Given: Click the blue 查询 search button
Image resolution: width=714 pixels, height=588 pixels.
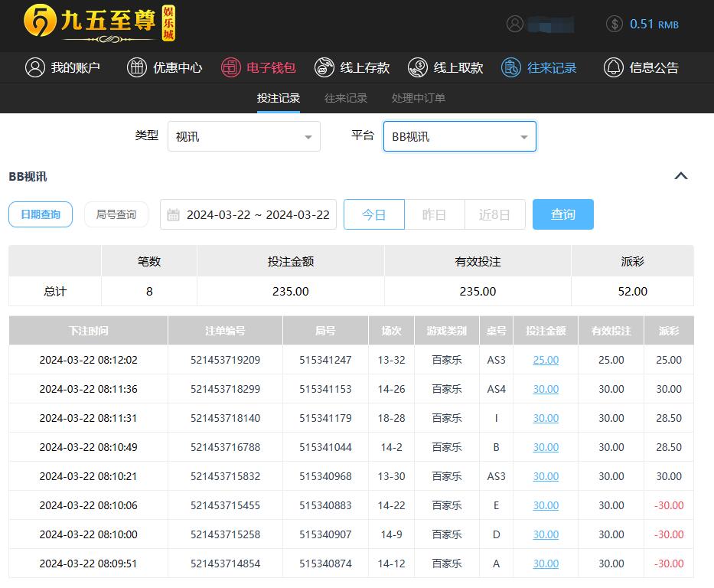Looking at the screenshot, I should pyautogui.click(x=562, y=214).
